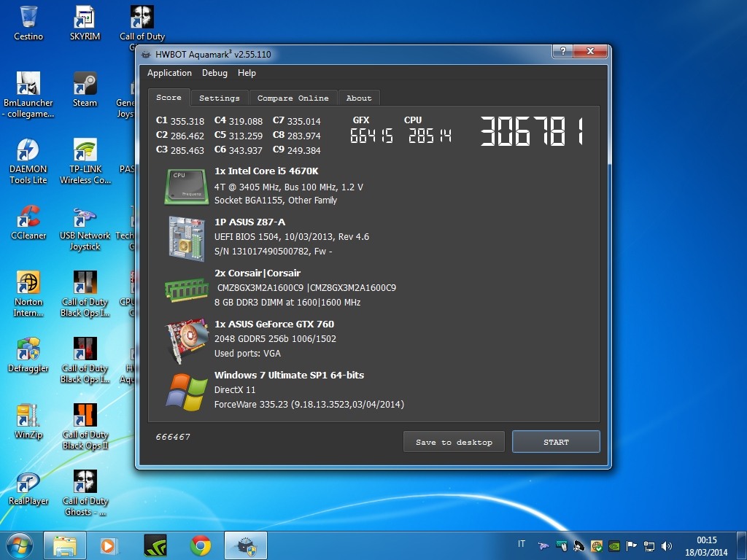747x560 pixels.
Task: Select the Call of Duty Black Ops II shortcut
Action: [85, 427]
